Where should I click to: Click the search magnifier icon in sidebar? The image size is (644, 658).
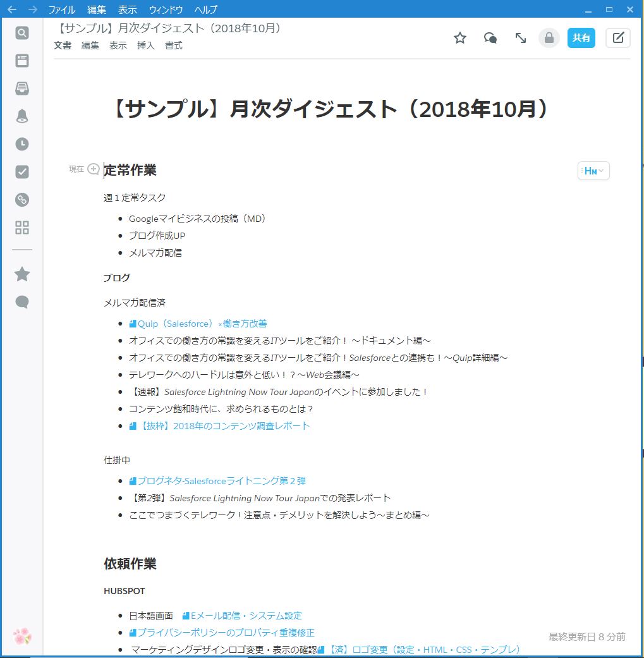[22, 33]
